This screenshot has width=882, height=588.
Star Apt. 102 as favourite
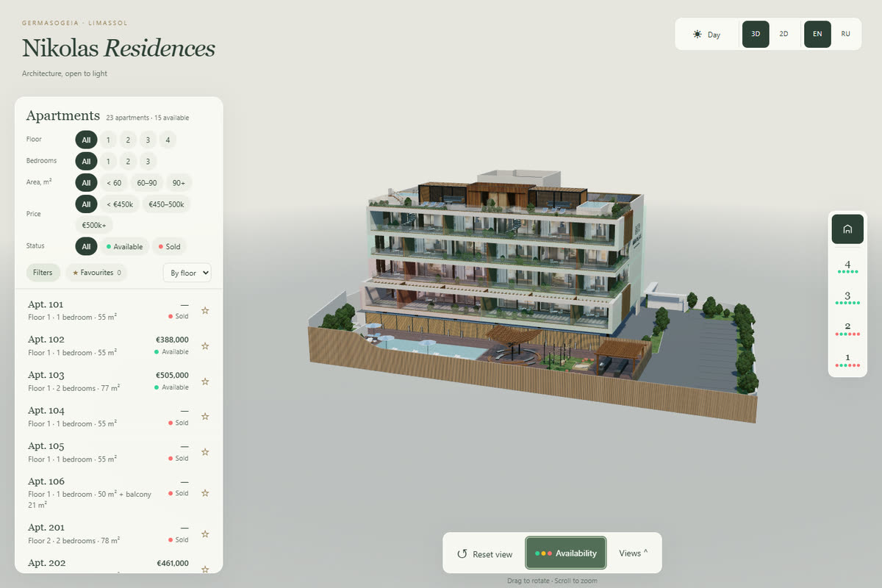[x=205, y=345]
